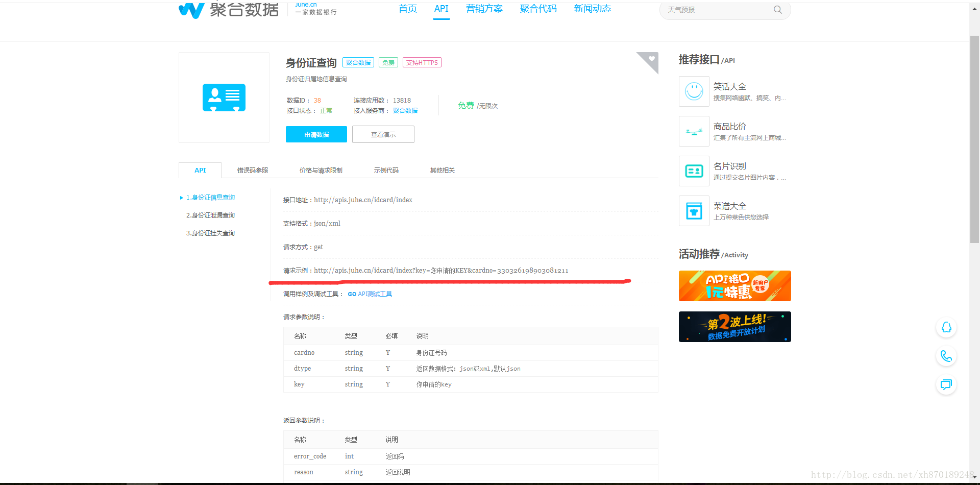Image resolution: width=980 pixels, height=485 pixels.
Task: Open the smiley face jokes API icon
Action: (x=694, y=91)
